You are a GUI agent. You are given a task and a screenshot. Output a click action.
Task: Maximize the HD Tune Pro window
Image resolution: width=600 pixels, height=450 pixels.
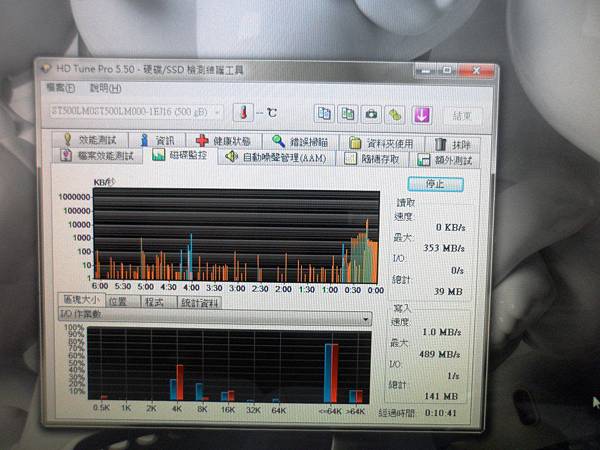(x=446, y=71)
